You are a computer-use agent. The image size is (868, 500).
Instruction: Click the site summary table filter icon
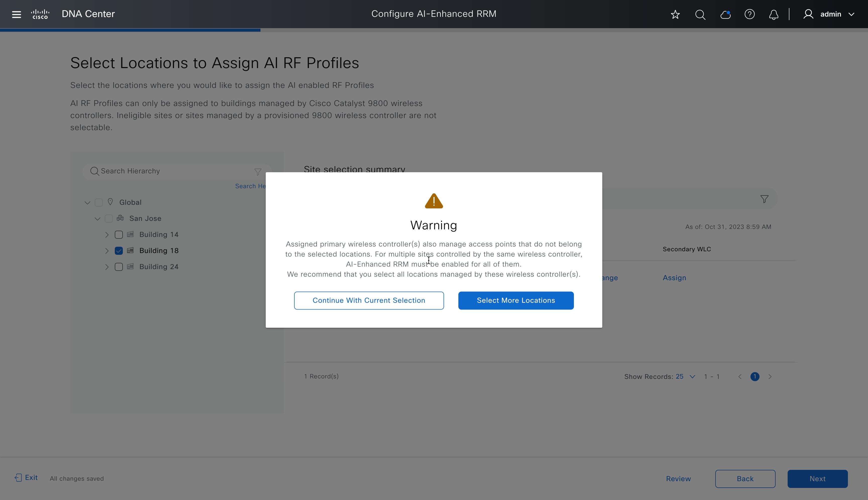(x=764, y=199)
